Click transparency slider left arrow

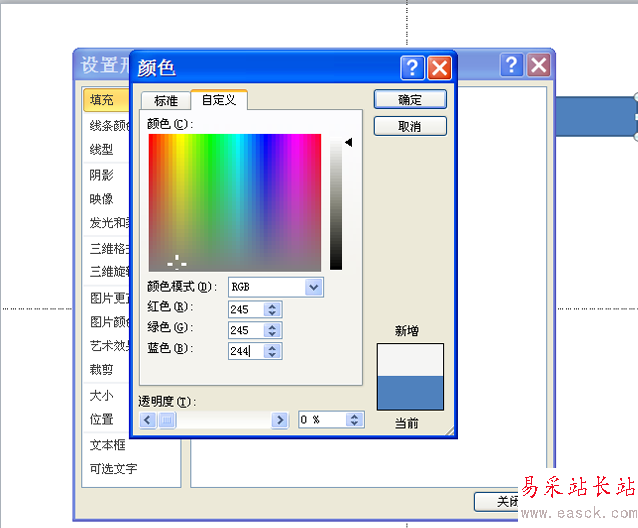[x=147, y=420]
